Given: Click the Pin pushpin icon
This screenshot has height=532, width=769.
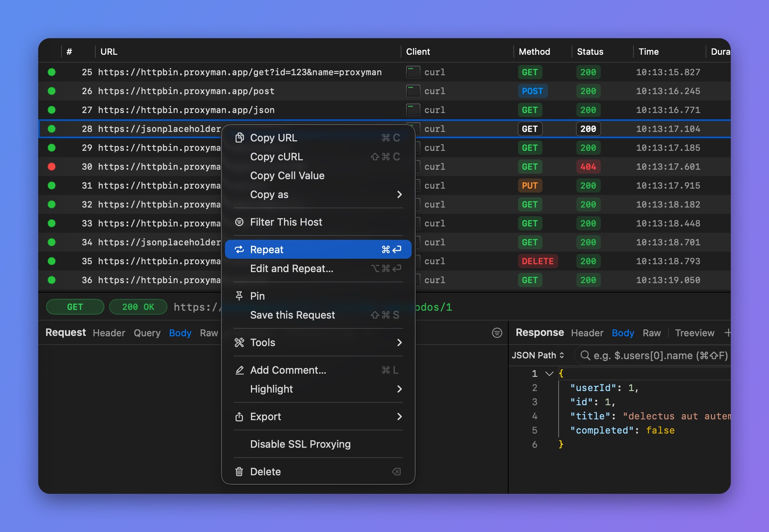Looking at the screenshot, I should [239, 296].
